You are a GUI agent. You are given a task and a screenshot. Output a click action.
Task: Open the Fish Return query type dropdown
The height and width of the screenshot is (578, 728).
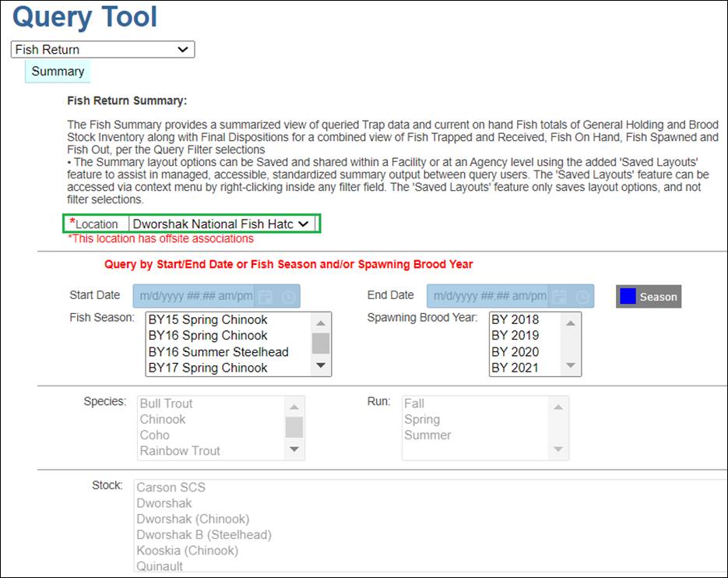103,50
